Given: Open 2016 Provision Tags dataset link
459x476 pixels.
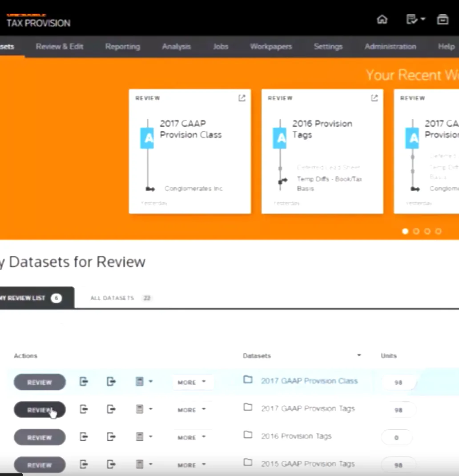Looking at the screenshot, I should pos(296,436).
